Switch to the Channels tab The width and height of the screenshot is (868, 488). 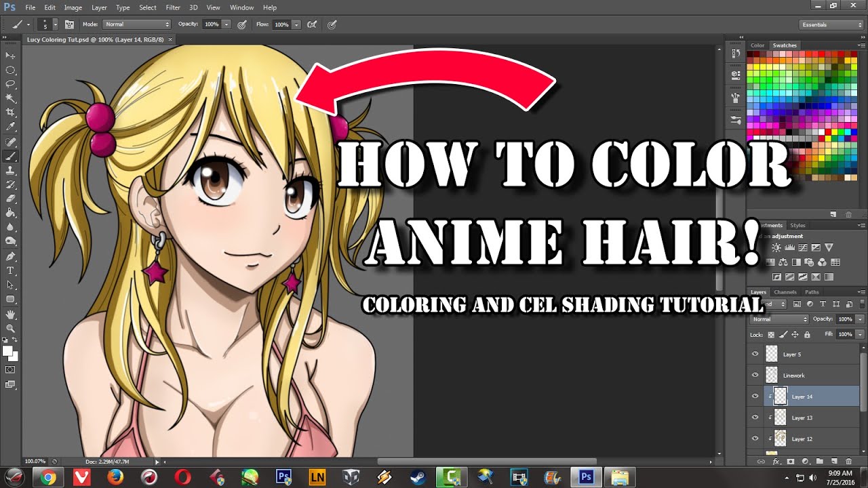point(785,292)
